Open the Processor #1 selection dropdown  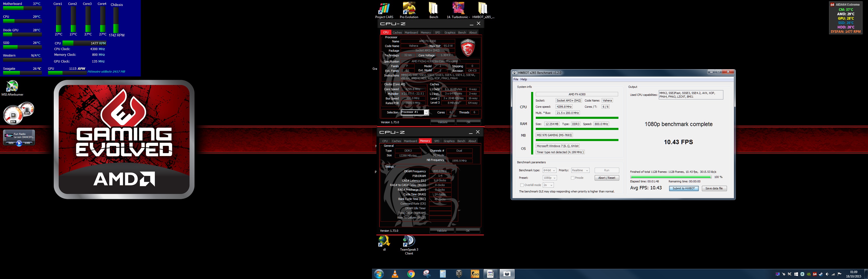(414, 112)
